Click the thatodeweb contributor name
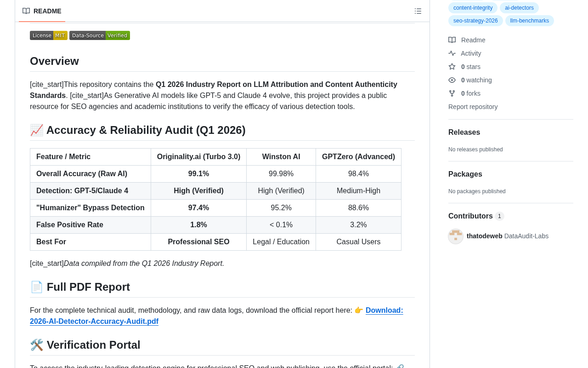The width and height of the screenshot is (588, 368). click(485, 236)
